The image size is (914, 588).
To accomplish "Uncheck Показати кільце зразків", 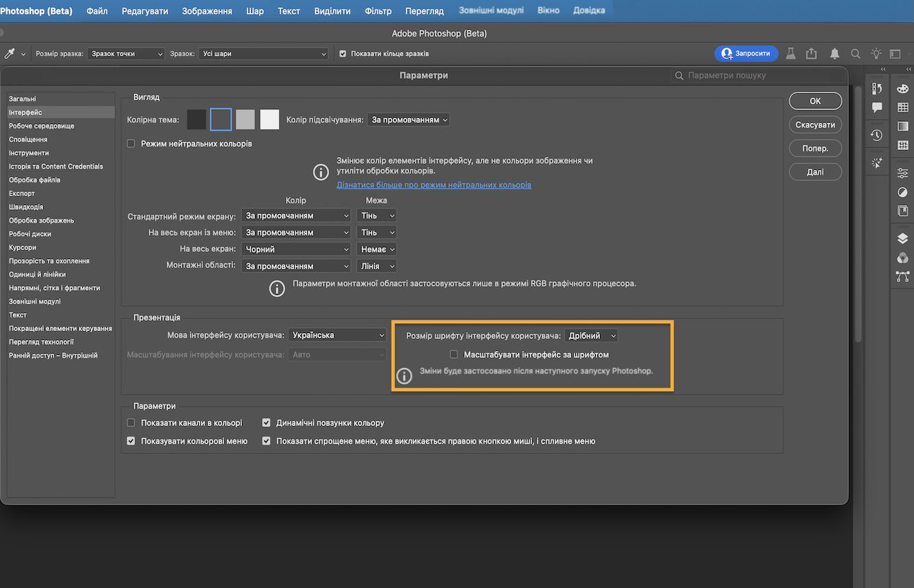I will pos(341,53).
